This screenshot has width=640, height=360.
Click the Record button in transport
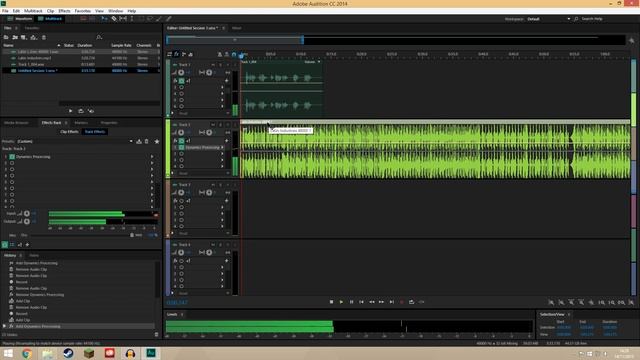pos(402,302)
